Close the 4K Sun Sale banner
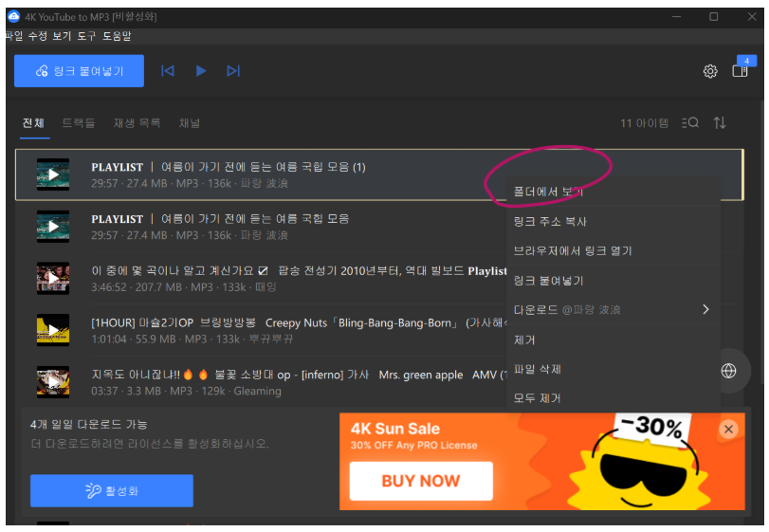 coord(729,429)
